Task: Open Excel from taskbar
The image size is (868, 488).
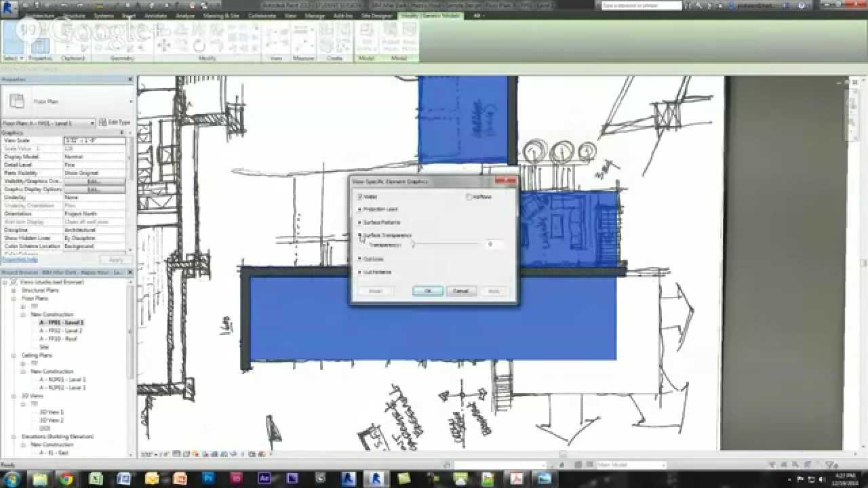Action: pyautogui.click(x=95, y=479)
